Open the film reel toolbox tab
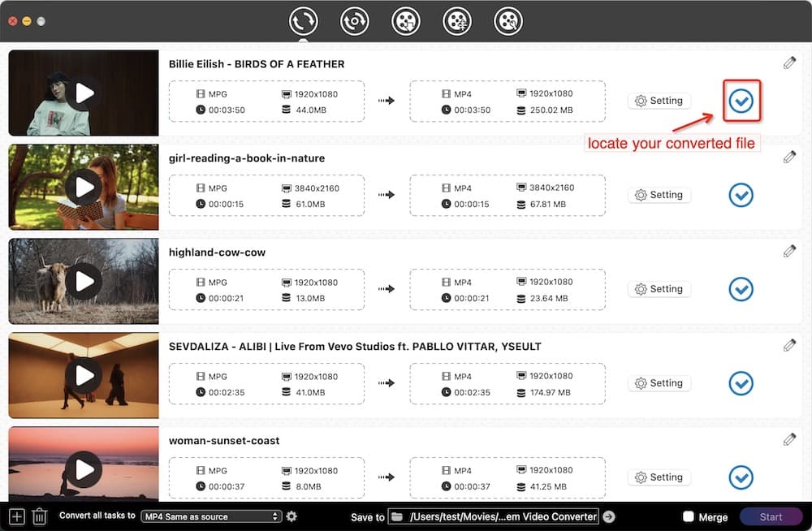Viewport: 812px width, 531px height. pyautogui.click(x=508, y=21)
